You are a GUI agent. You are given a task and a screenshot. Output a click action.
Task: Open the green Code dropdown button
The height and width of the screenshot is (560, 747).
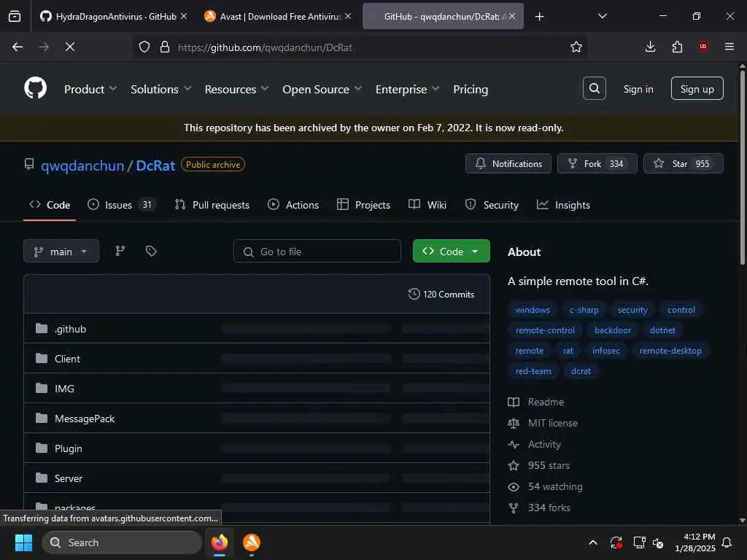point(451,251)
